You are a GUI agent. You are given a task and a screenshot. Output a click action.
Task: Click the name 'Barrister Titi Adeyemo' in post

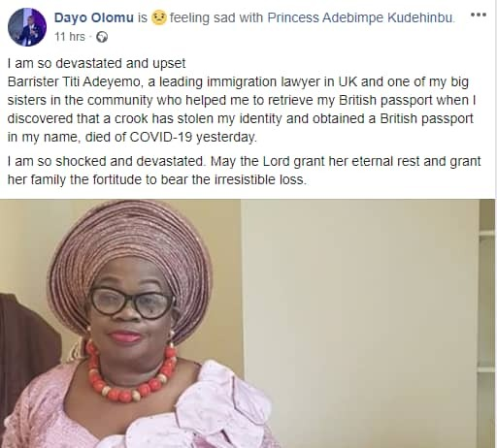[75, 81]
